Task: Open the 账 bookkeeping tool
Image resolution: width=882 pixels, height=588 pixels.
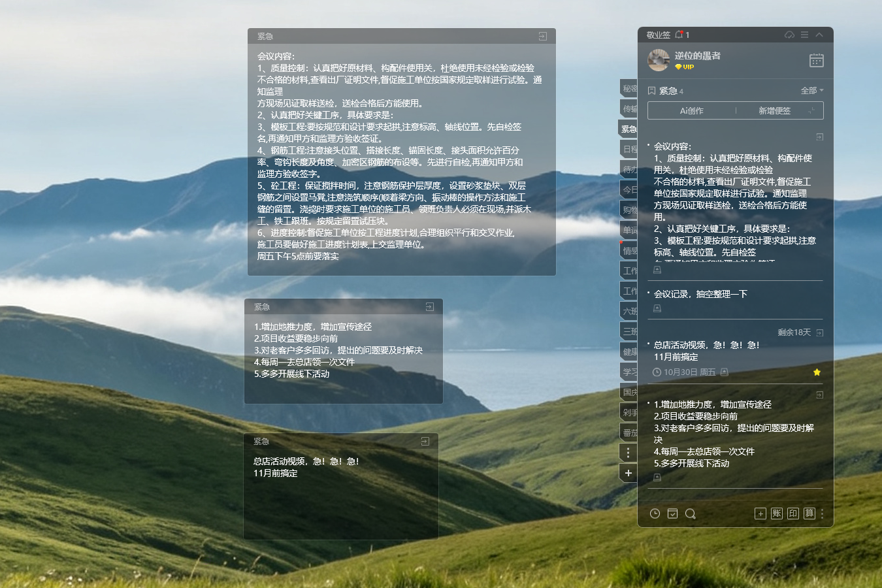Action: (776, 514)
